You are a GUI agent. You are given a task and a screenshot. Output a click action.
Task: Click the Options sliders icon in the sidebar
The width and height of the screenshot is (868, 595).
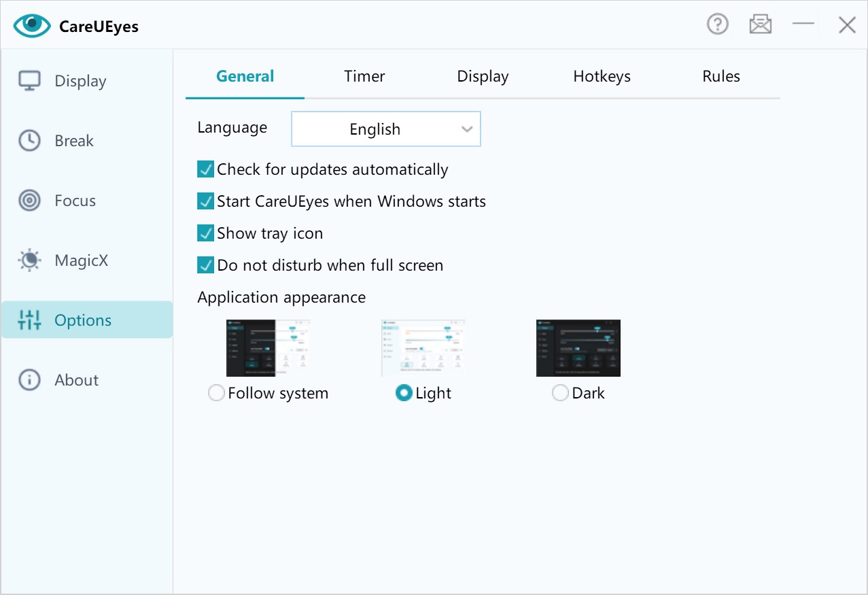[x=29, y=320]
